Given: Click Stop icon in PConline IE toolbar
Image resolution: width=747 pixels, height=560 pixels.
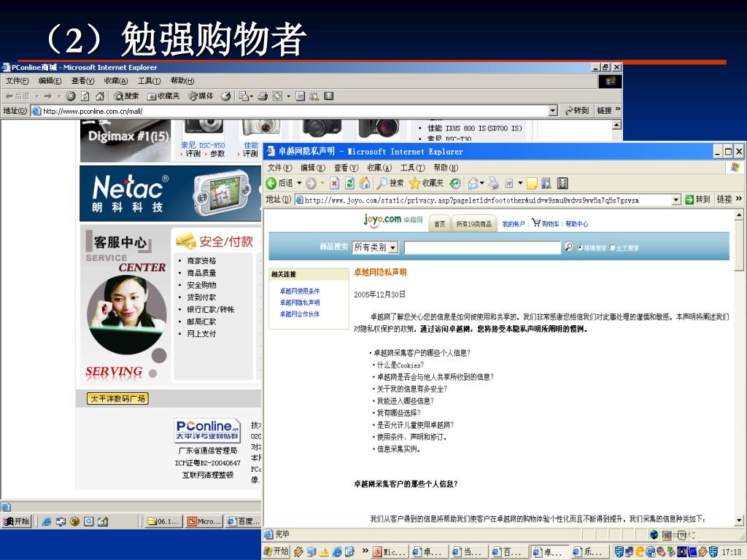Looking at the screenshot, I should coord(71,96).
